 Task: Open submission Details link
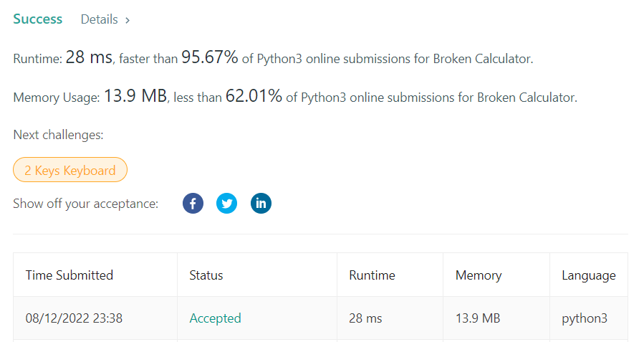[100, 19]
